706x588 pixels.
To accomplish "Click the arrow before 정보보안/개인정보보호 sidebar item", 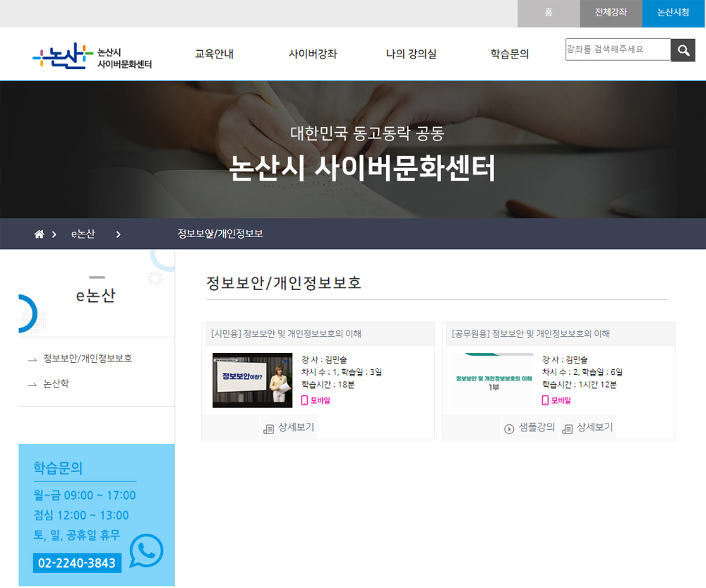I will pos(32,359).
